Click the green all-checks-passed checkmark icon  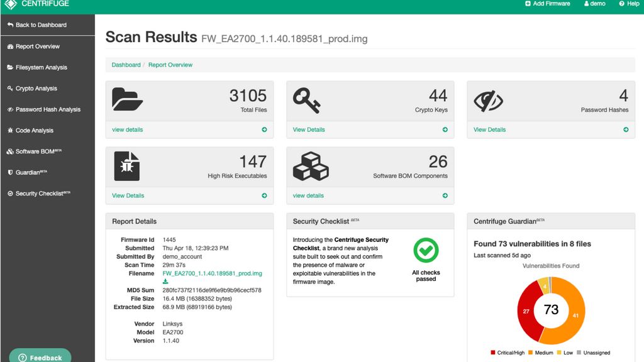tap(426, 250)
